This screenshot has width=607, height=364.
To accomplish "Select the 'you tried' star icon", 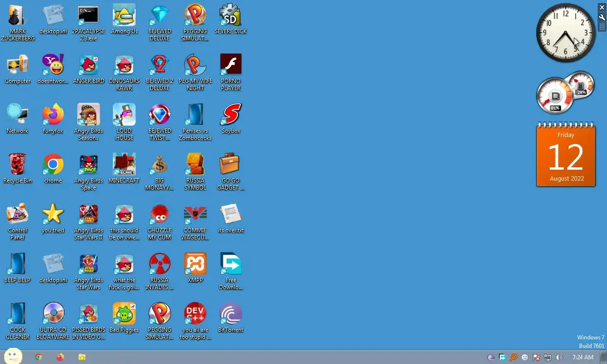I will (x=53, y=218).
